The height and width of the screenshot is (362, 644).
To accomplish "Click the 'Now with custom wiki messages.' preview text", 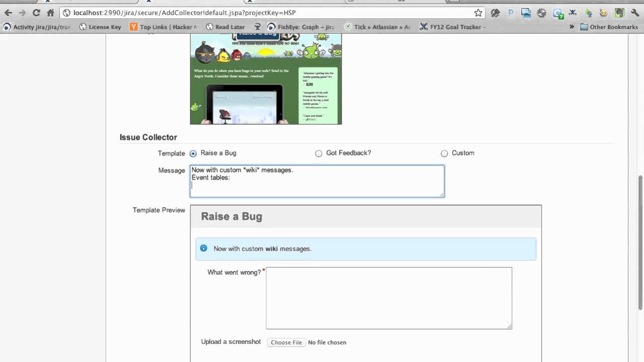I will point(263,248).
